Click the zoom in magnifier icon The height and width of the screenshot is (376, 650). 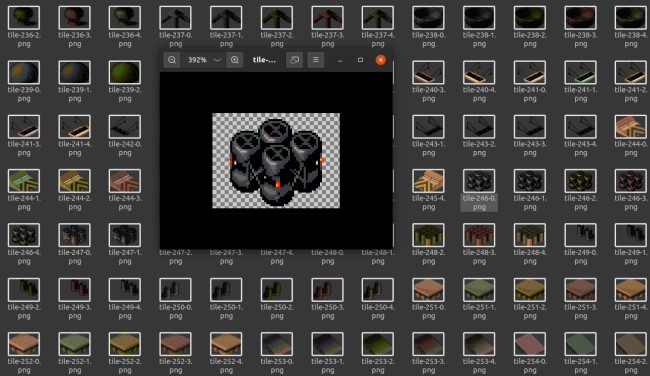coord(235,60)
